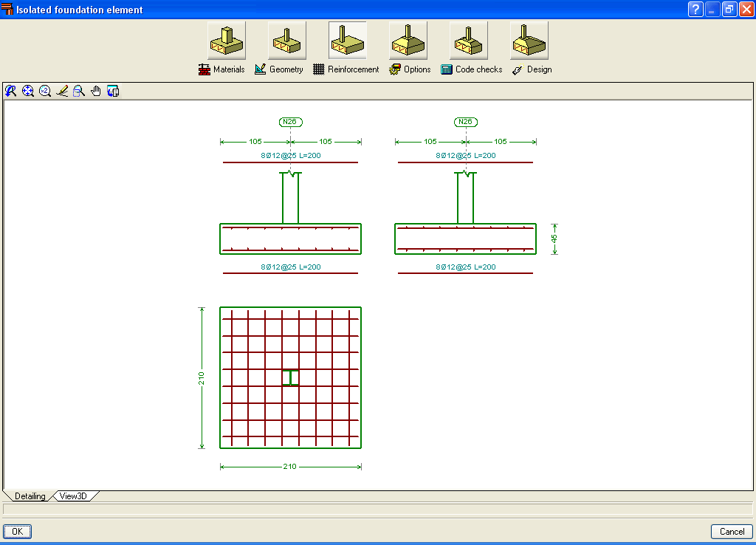This screenshot has height=545, width=756.
Task: Click the print view icon
Action: click(x=113, y=91)
